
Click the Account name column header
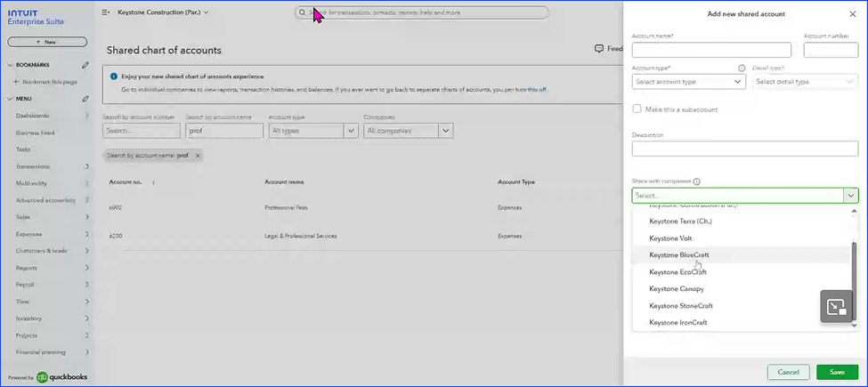pos(285,181)
